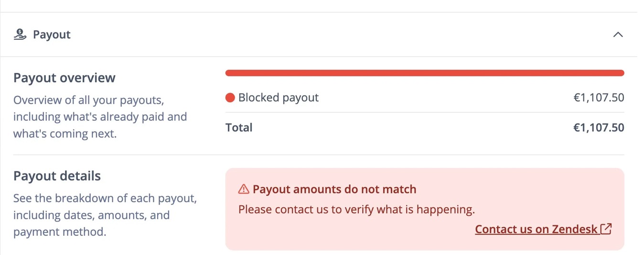
Task: Click the Payout details heading
Action: 57,176
